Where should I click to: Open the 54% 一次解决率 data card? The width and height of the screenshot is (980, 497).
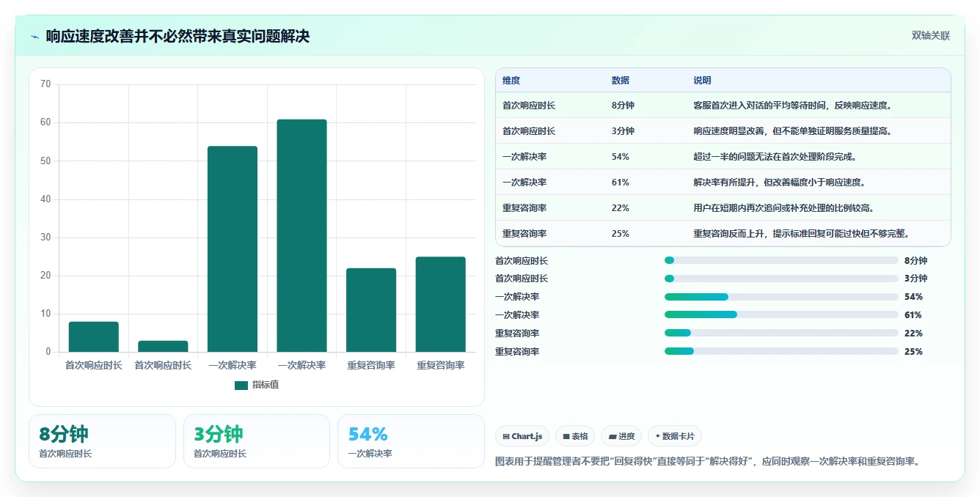(x=411, y=441)
